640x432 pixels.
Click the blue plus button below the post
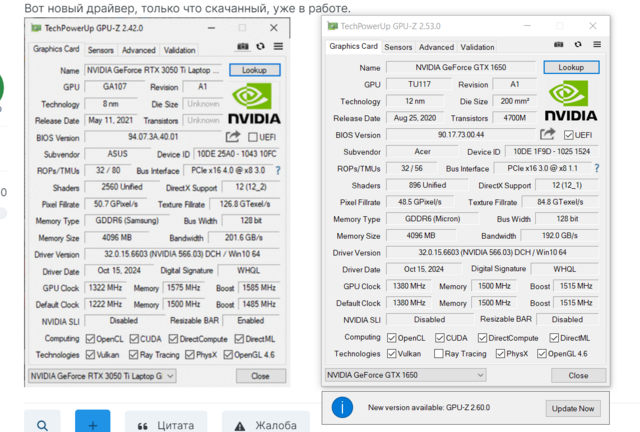pos(92,426)
